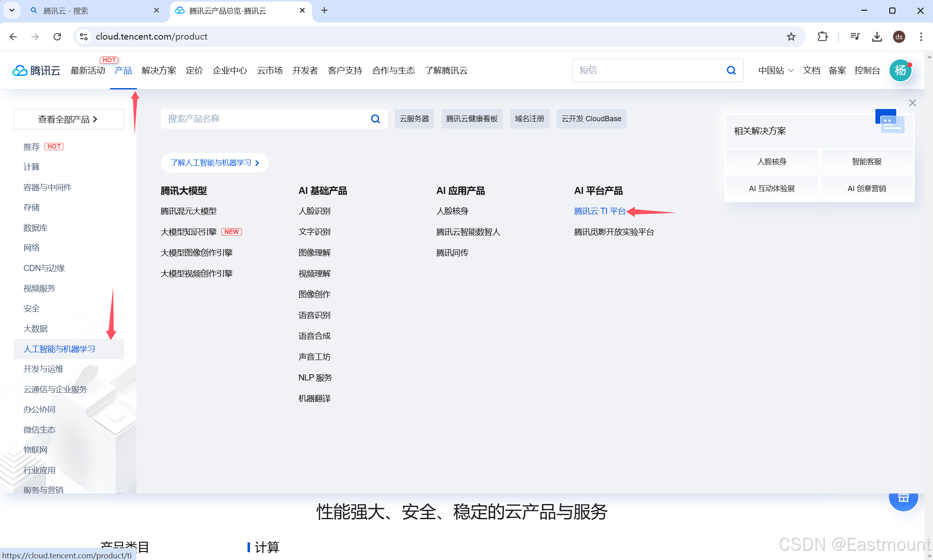Open Chrome downloads icon
The width and height of the screenshot is (933, 560).
click(x=877, y=37)
